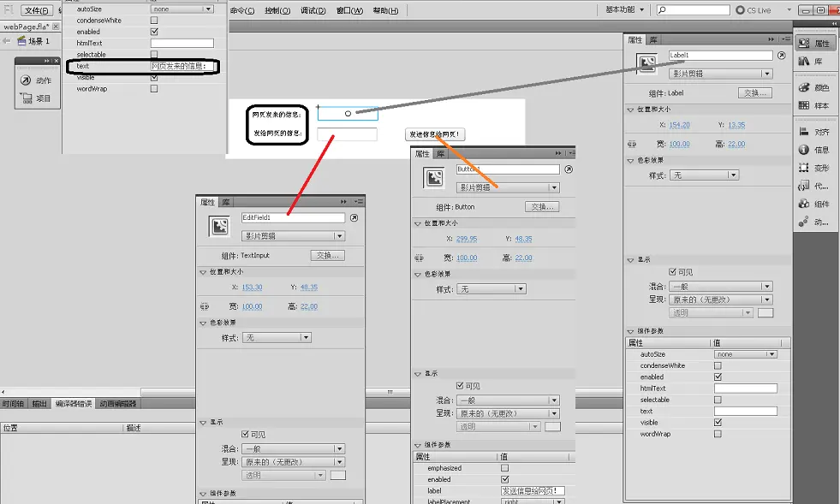The image size is (840, 504).
Task: Click the 动作 actions icon in floating panel
Action: [26, 80]
